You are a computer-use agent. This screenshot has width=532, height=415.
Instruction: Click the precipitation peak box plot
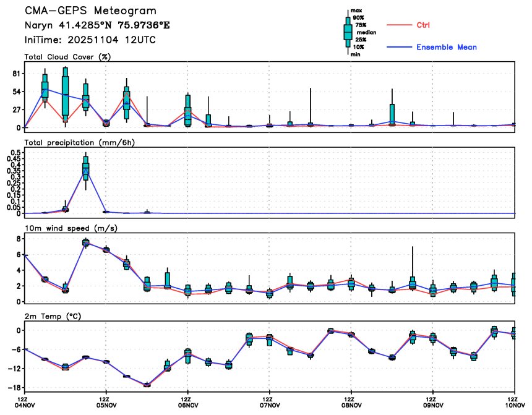click(86, 168)
